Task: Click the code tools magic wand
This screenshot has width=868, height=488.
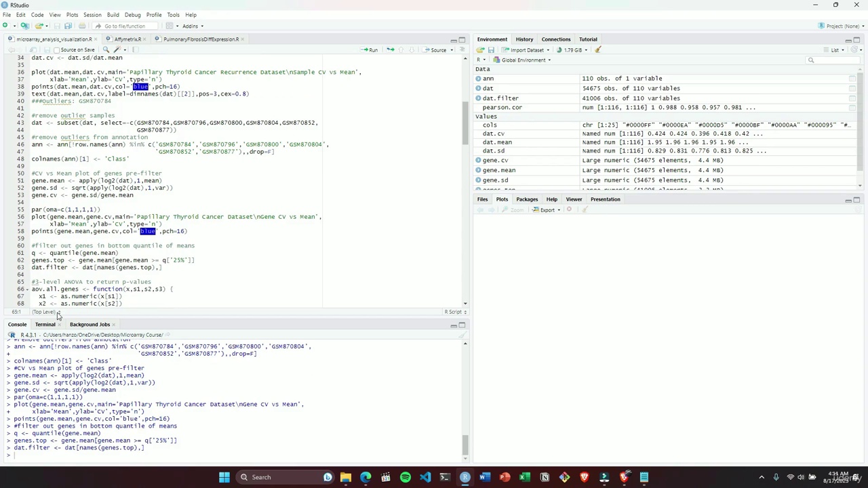Action: pyautogui.click(x=117, y=49)
